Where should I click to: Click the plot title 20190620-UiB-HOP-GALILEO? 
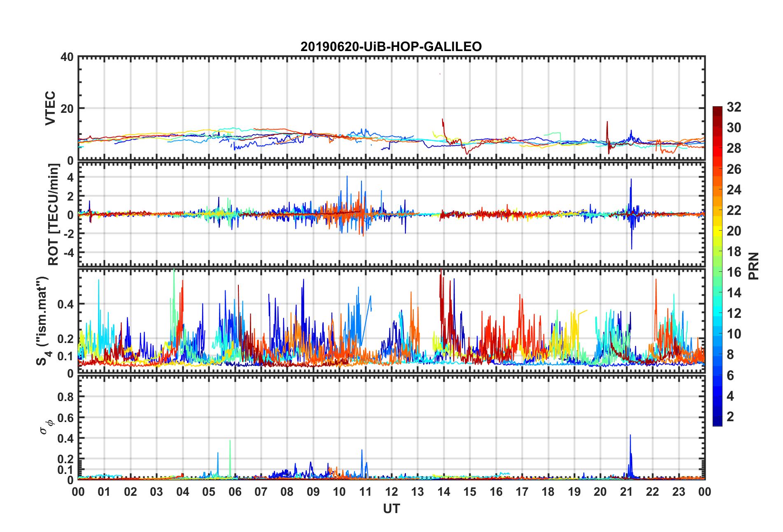click(391, 47)
